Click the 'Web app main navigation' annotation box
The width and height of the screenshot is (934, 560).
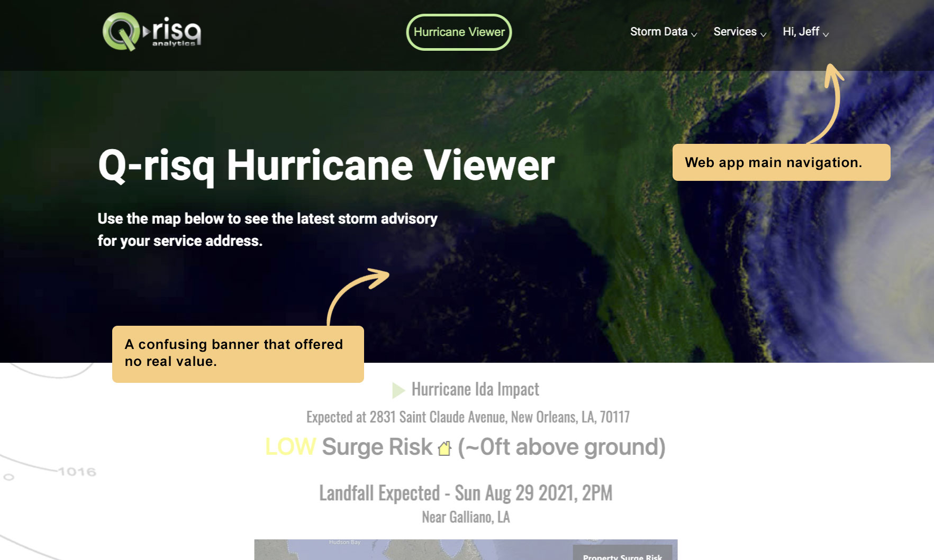point(781,162)
